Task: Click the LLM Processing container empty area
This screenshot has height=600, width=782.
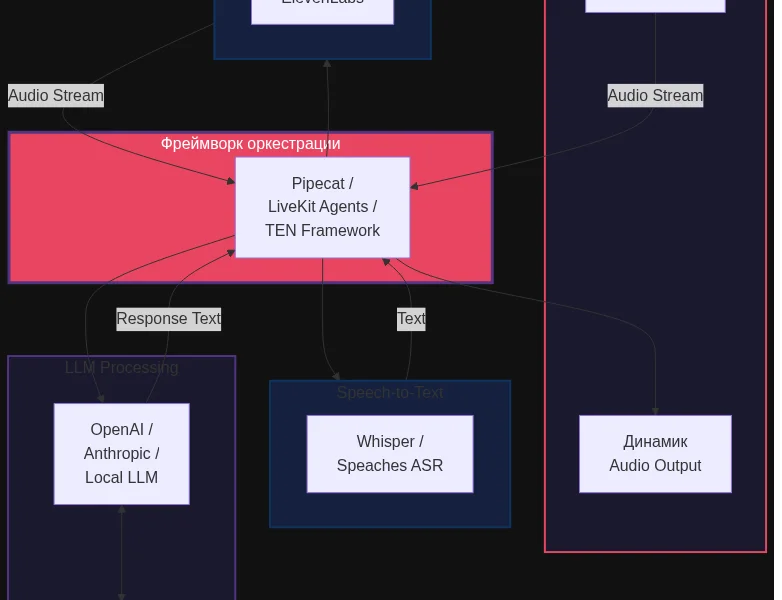Action: tap(199, 549)
